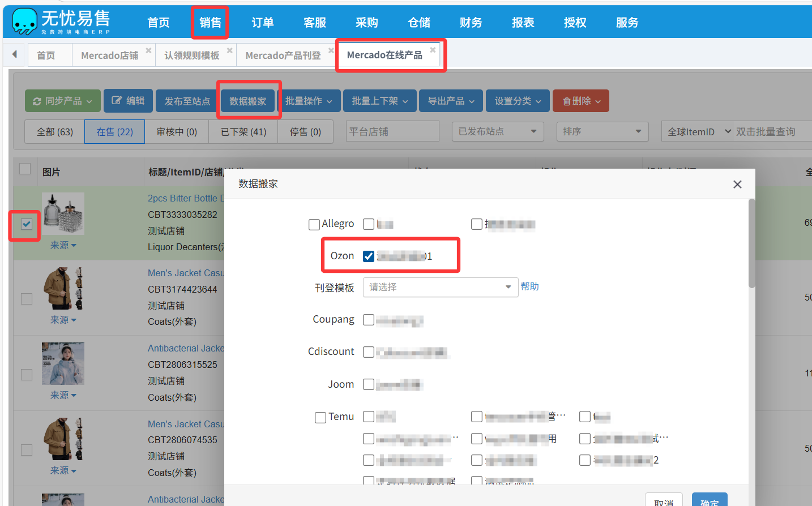Click the 编辑 pencil button
Screen dimensions: 812x506
[x=128, y=101]
